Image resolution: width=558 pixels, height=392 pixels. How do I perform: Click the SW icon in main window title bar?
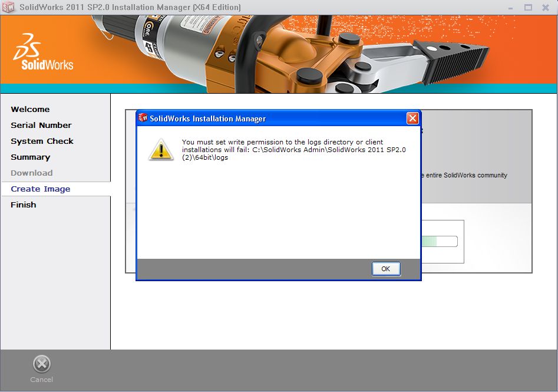(8, 7)
